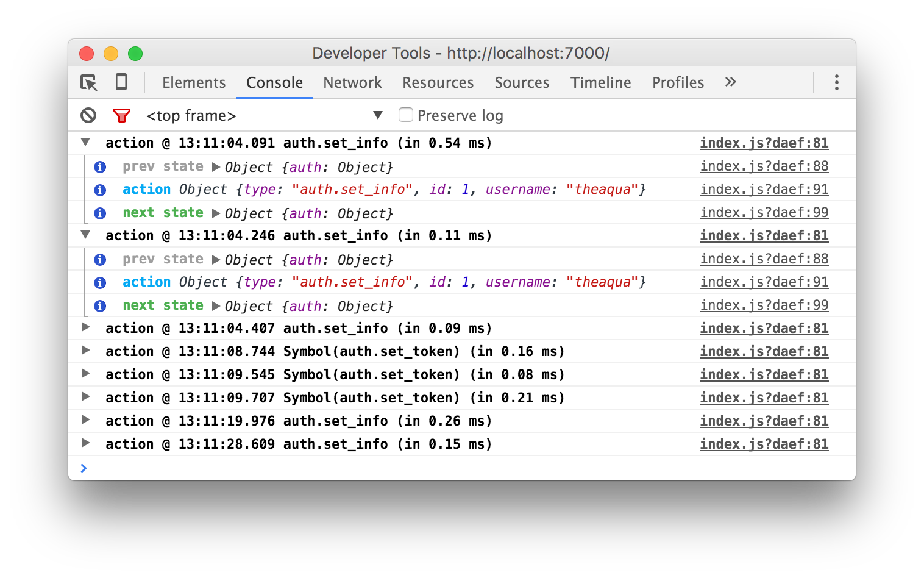Screen dimensions: 924x578
Task: Open first index.js?daef:88 source link
Action: point(764,166)
